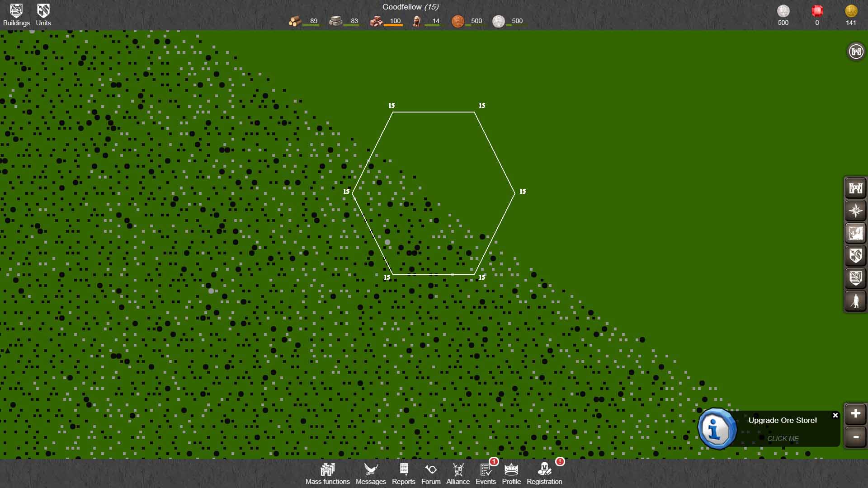Click the compass star sidebar icon
The height and width of the screenshot is (488, 868).
point(855,211)
